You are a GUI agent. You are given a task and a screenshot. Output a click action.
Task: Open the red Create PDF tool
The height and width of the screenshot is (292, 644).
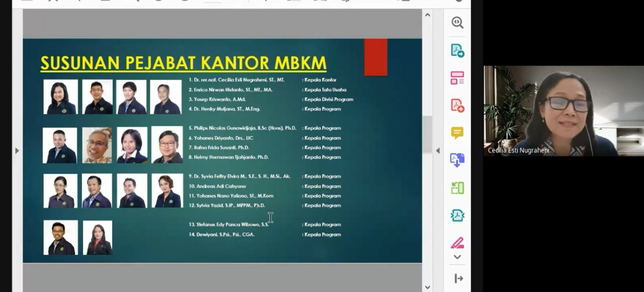click(x=457, y=105)
